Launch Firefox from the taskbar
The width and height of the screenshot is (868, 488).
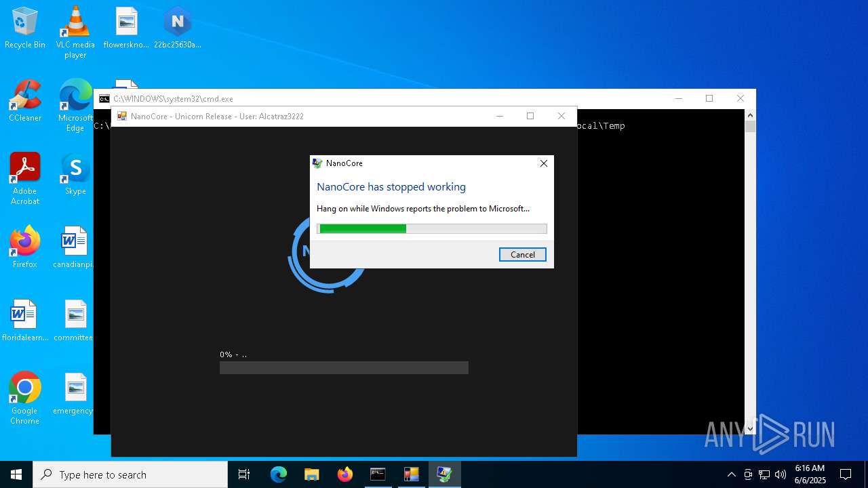(x=344, y=474)
